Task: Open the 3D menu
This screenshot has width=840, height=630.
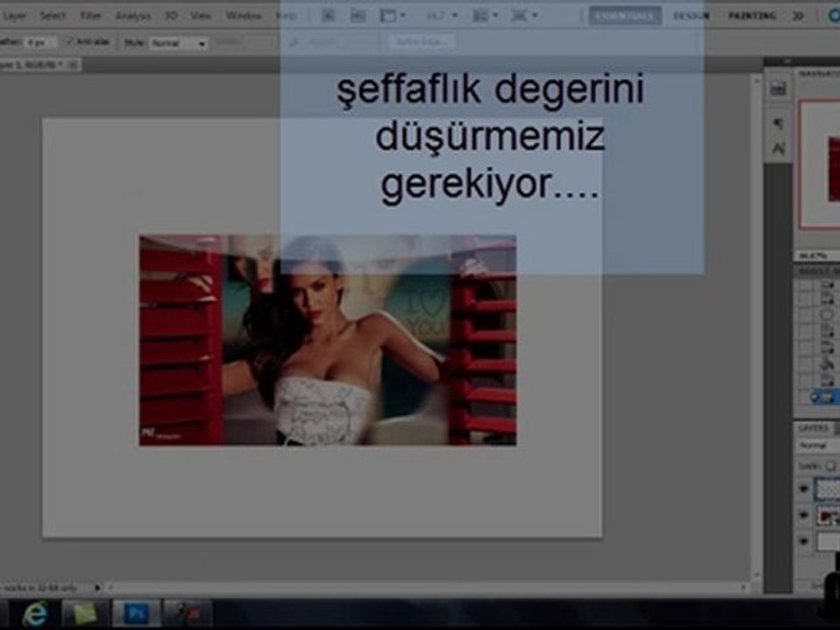Action: 171,16
